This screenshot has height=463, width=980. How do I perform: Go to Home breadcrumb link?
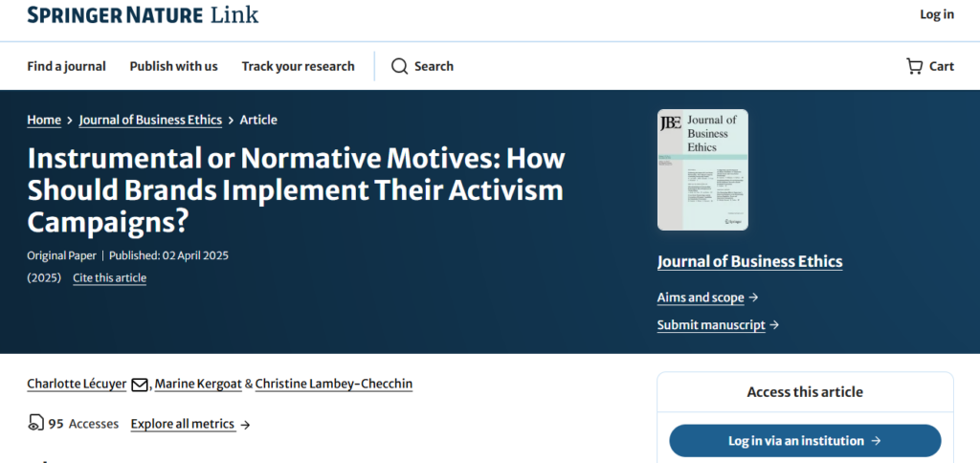(44, 120)
